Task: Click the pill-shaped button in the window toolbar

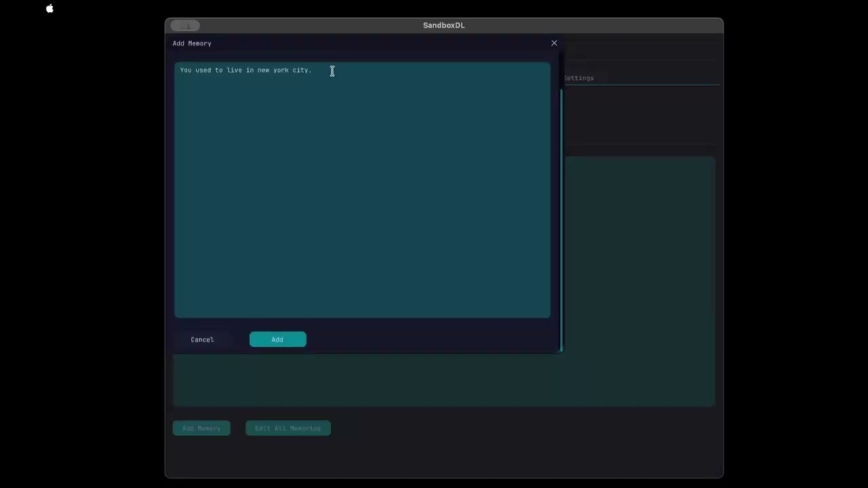Action: tap(185, 25)
